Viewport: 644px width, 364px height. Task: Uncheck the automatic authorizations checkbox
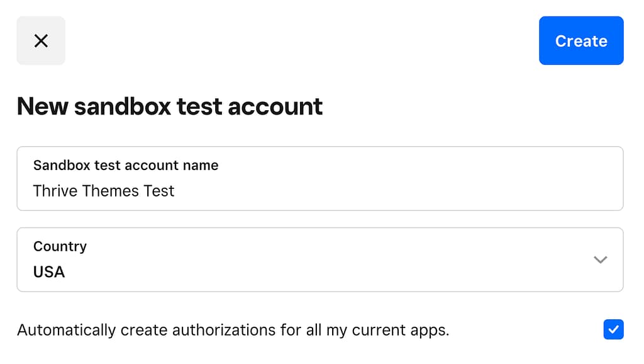[x=613, y=329]
